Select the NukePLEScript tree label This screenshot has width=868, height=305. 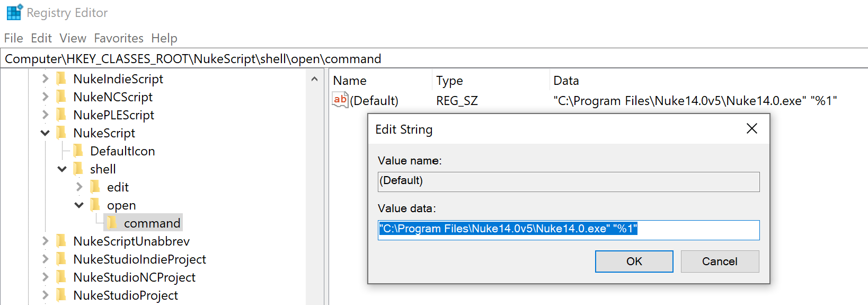click(x=113, y=115)
